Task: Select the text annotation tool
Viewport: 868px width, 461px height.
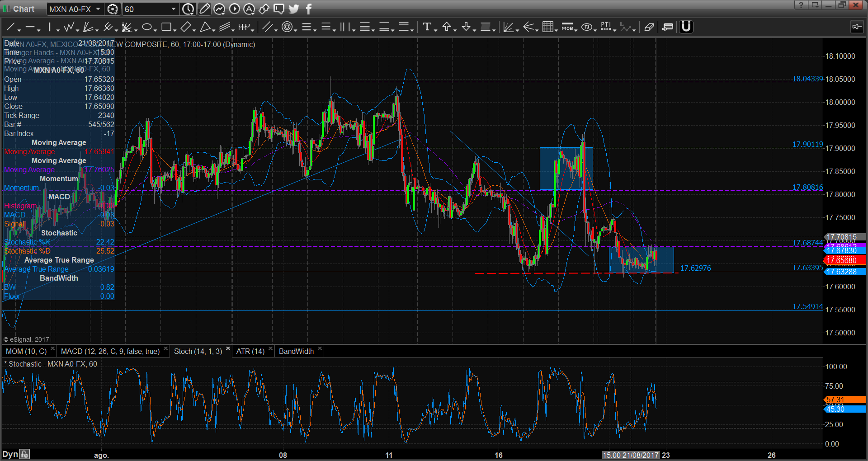Action: pyautogui.click(x=427, y=27)
